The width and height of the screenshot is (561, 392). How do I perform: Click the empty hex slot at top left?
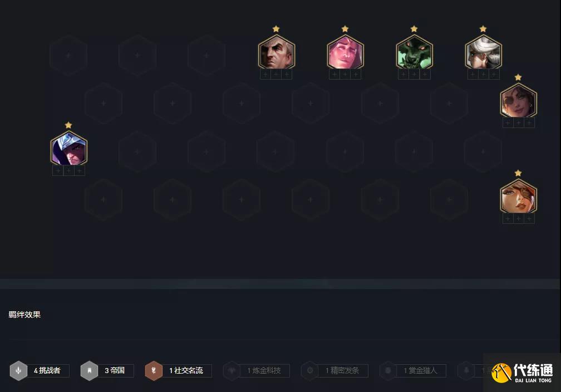click(x=68, y=56)
